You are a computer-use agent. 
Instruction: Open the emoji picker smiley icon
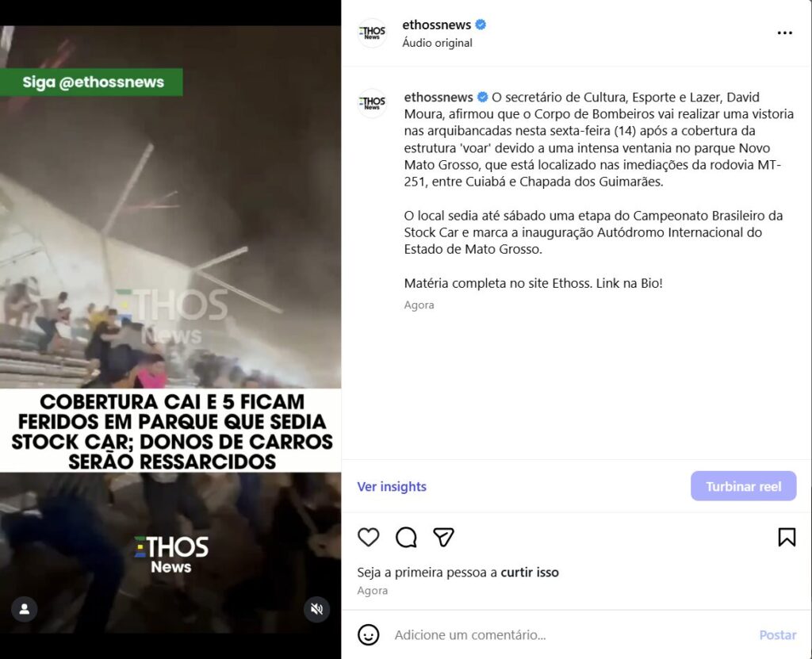[x=368, y=634]
